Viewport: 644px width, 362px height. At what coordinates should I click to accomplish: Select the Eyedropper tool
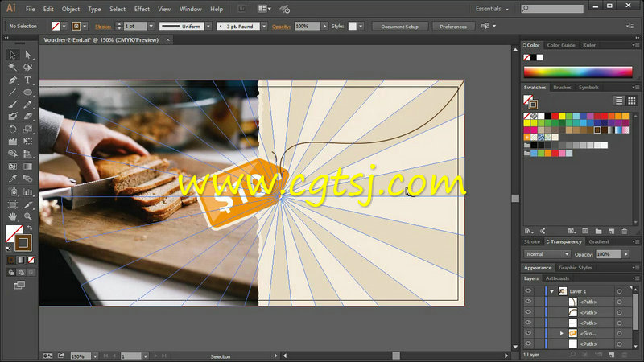[13, 179]
